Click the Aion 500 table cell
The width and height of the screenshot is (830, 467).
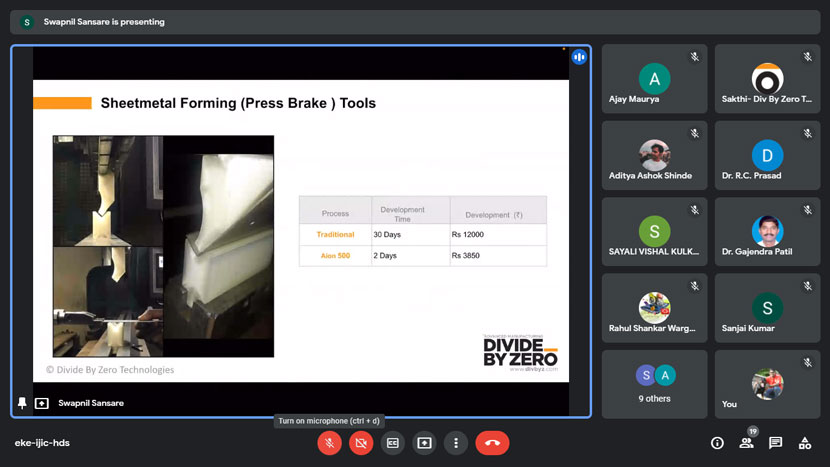pyautogui.click(x=335, y=256)
